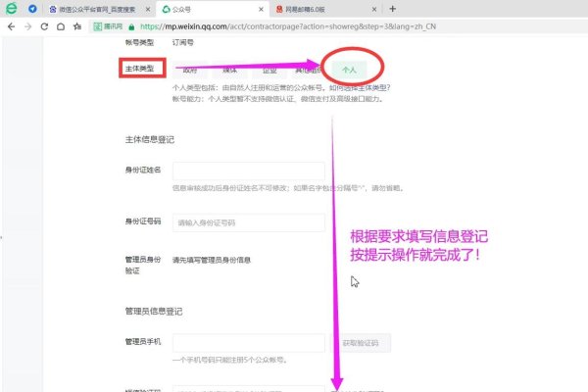The height and width of the screenshot is (392, 588).
Task: Click the 身份证姓名 input field
Action: point(249,171)
